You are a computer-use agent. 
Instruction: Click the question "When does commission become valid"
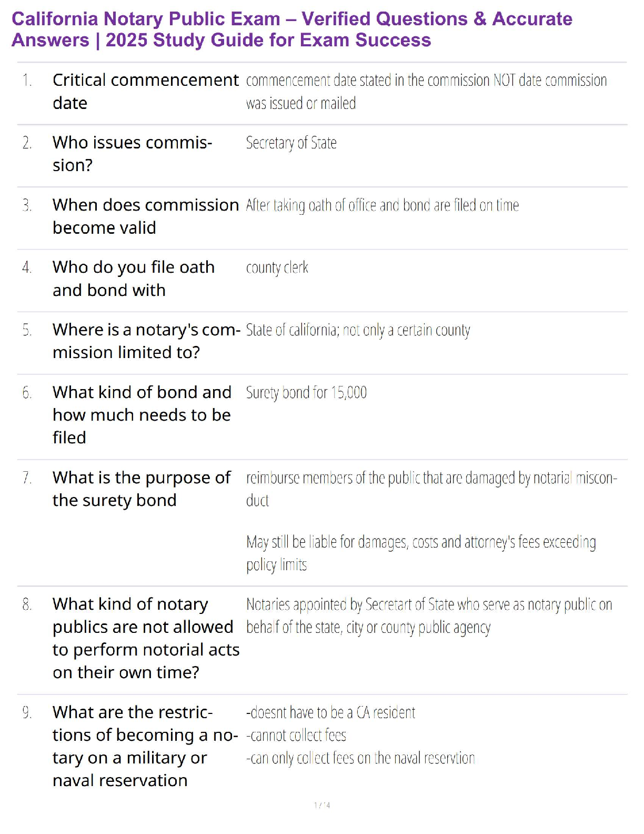[x=145, y=216]
